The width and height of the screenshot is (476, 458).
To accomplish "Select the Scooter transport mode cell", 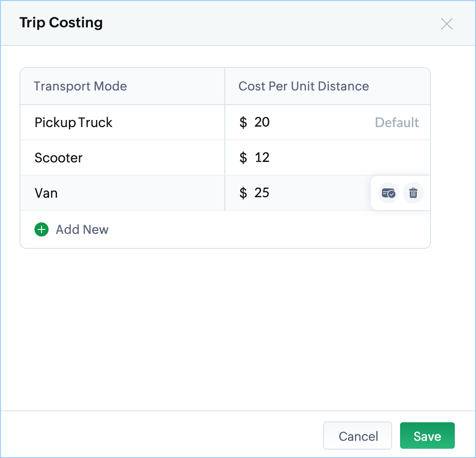I will click(x=58, y=158).
